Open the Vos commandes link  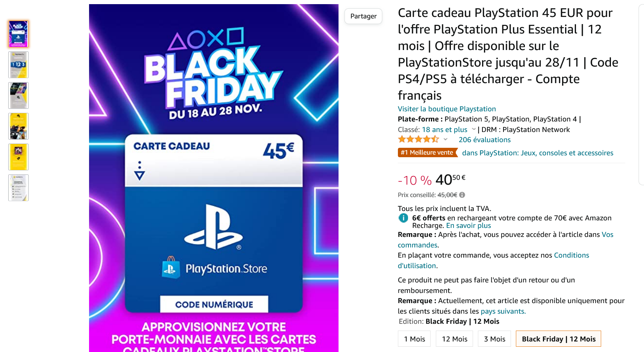pos(417,244)
